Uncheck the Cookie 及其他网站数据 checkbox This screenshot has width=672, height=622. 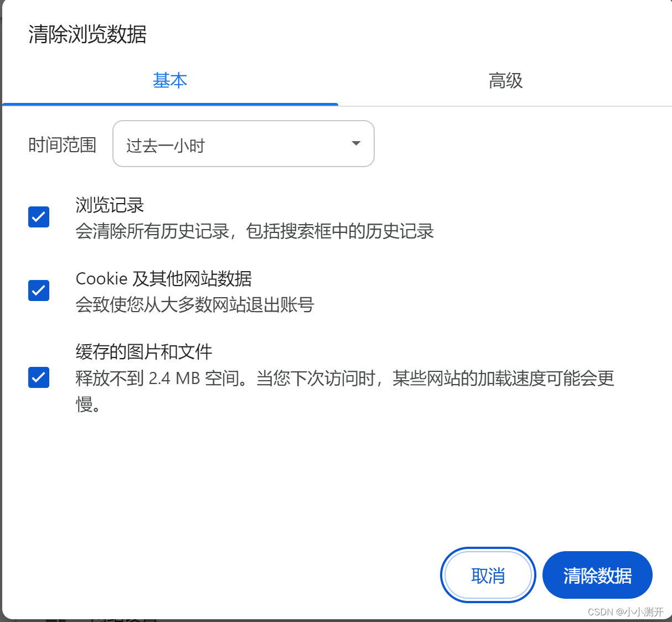(39, 290)
